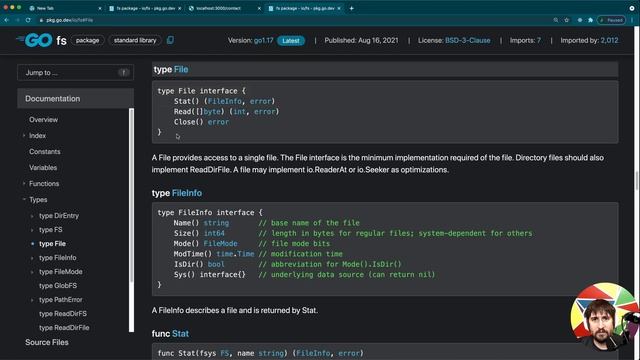Click bool in IsDir() signature

point(216,264)
